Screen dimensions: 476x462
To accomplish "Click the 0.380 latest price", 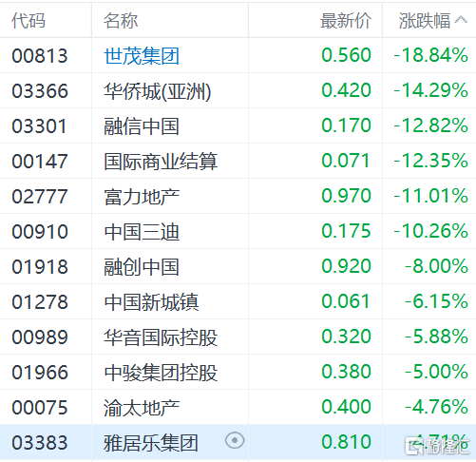I will tap(346, 372).
